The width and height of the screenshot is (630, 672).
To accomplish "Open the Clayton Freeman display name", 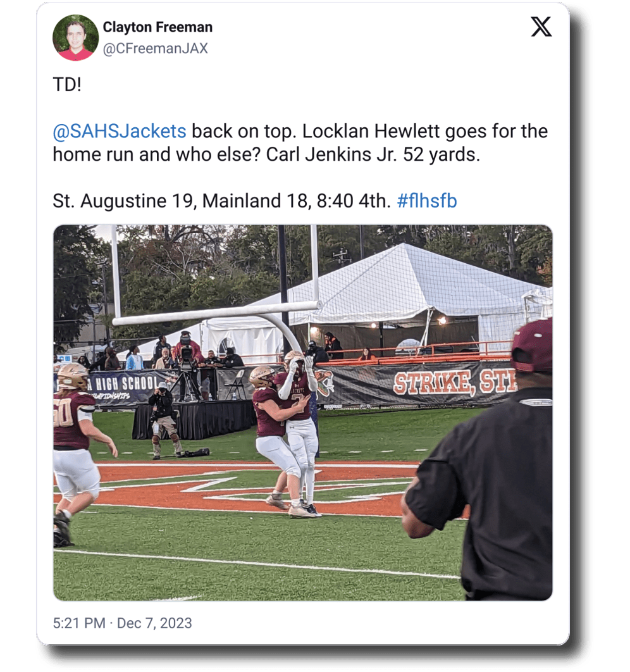I will click(x=157, y=27).
